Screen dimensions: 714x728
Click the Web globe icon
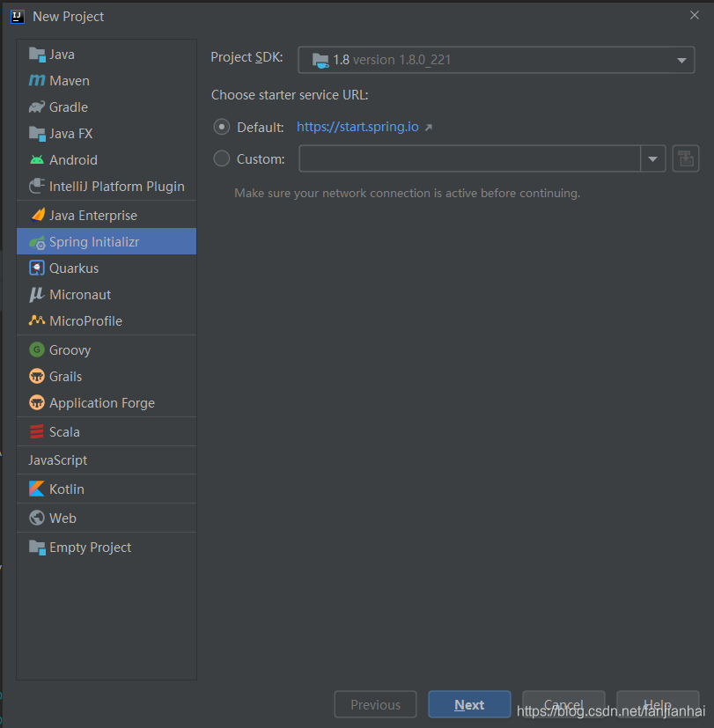(37, 518)
